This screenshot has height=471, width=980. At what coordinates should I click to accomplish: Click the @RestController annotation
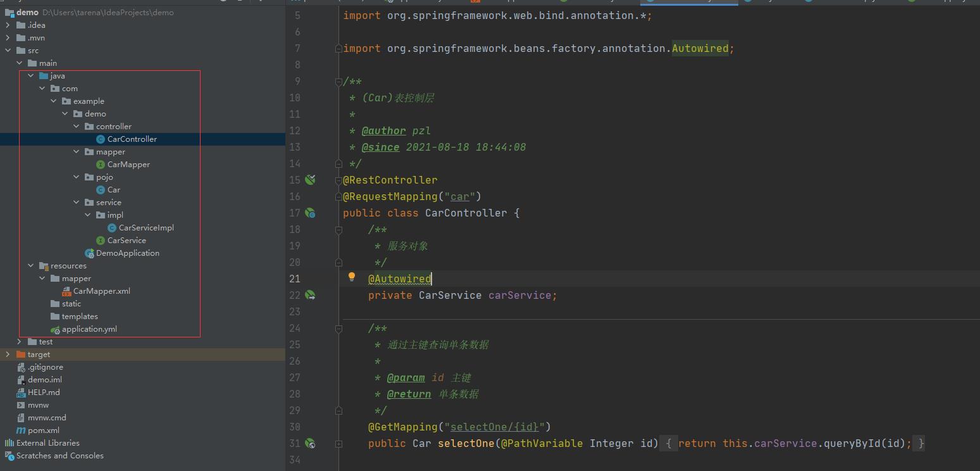pos(390,180)
